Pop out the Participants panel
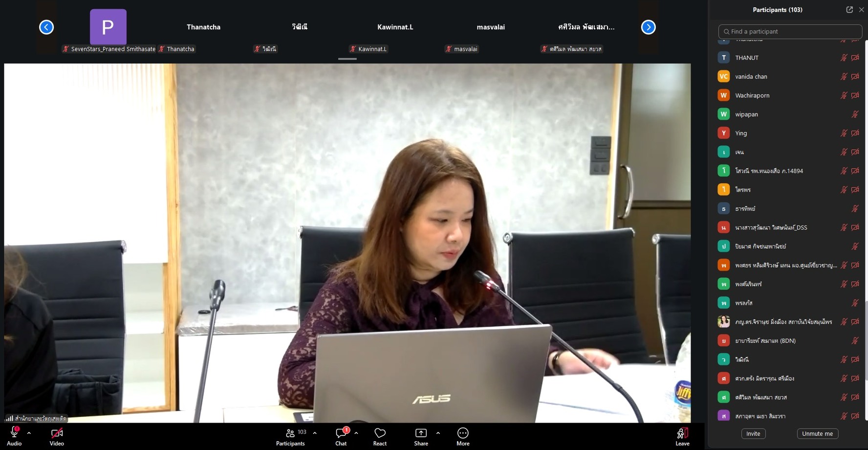Viewport: 868px width, 450px height. click(849, 10)
